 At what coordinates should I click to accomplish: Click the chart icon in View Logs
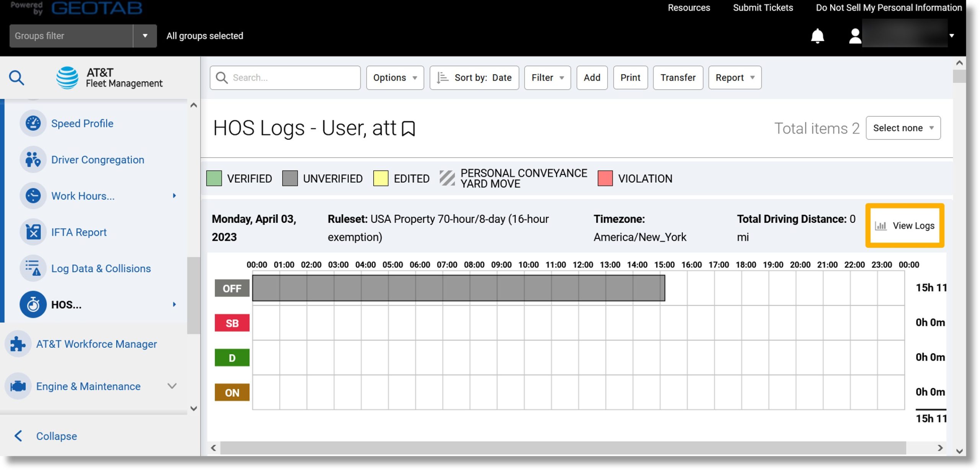point(880,226)
